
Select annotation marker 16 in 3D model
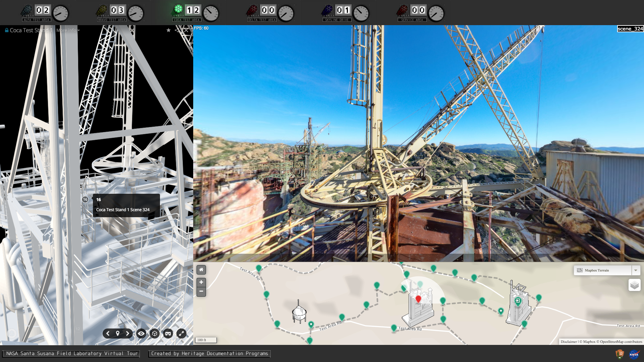(85, 199)
